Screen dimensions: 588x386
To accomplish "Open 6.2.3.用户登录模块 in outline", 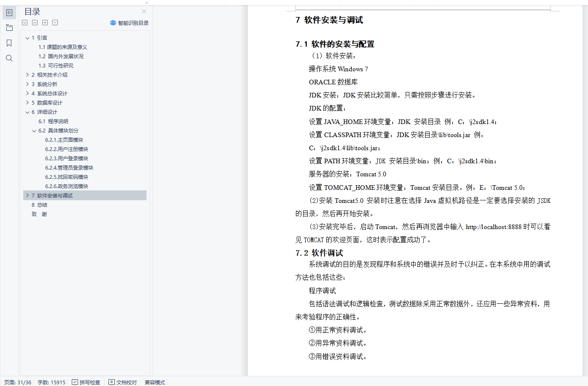I will point(67,159).
